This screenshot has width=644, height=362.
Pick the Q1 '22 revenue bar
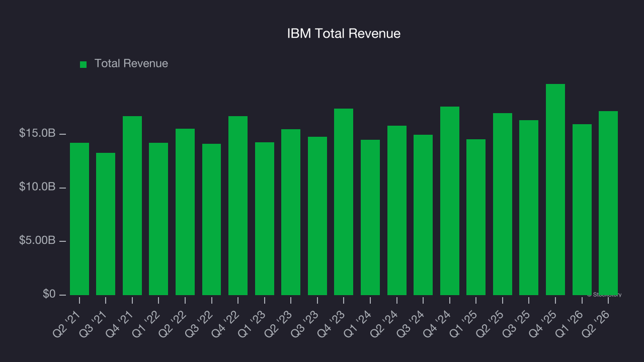(x=158, y=219)
